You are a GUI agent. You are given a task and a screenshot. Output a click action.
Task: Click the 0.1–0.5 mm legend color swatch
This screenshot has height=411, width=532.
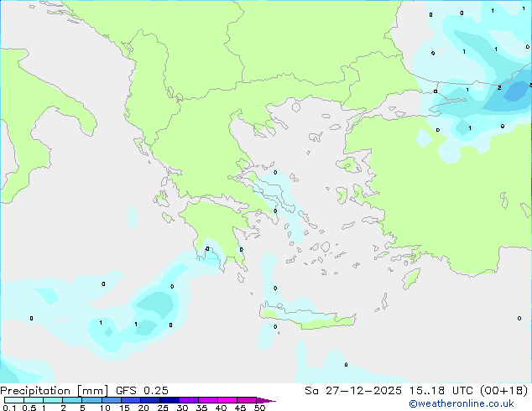[x=14, y=400]
